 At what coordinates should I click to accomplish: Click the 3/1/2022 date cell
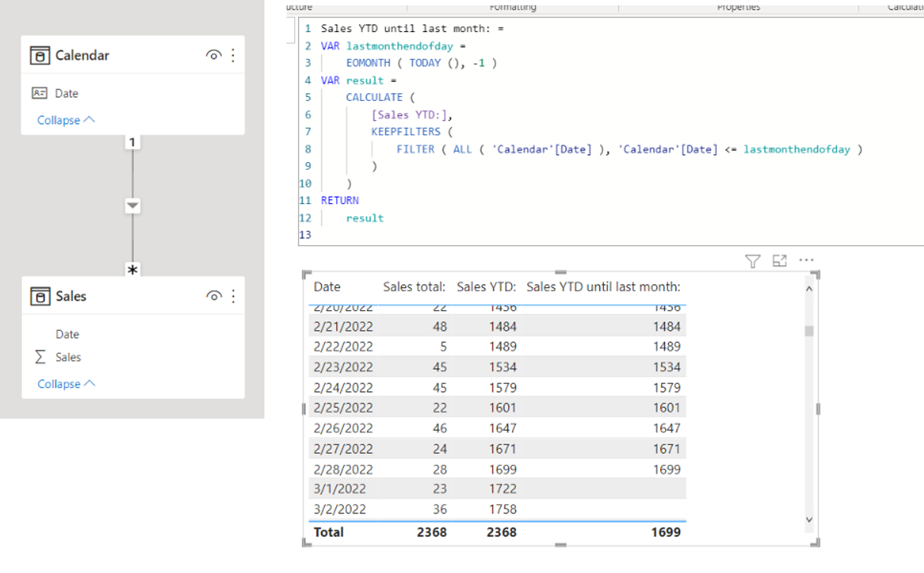coord(340,489)
